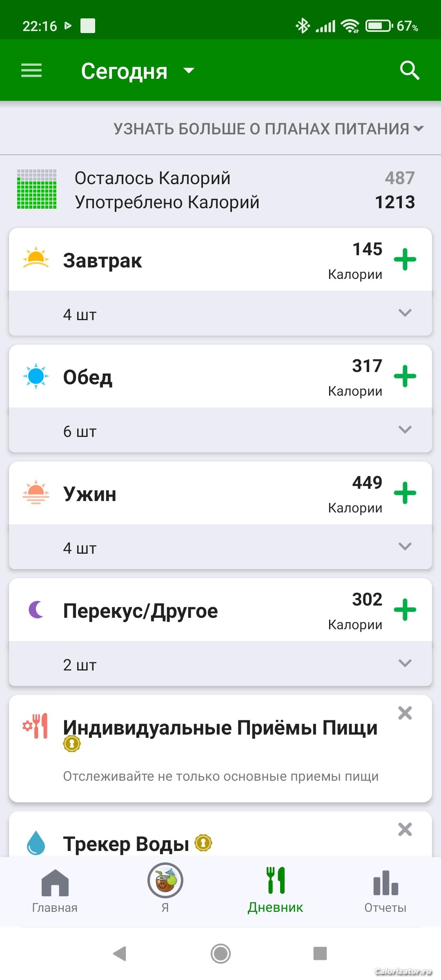Expand Ужин 4 шт item list
This screenshot has width=441, height=980.
coord(405,547)
